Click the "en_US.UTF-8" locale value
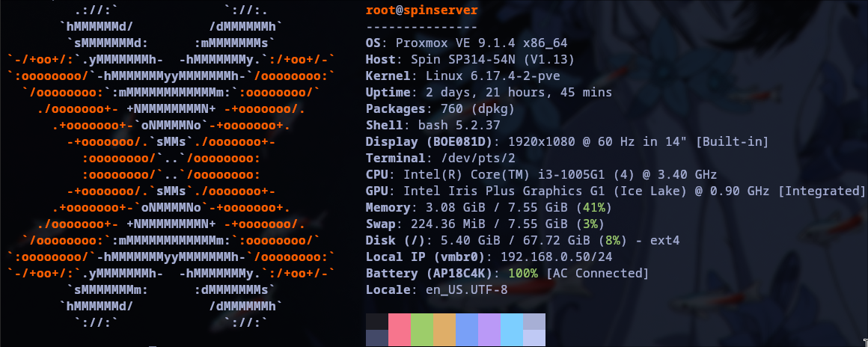The height and width of the screenshot is (347, 868). click(467, 290)
